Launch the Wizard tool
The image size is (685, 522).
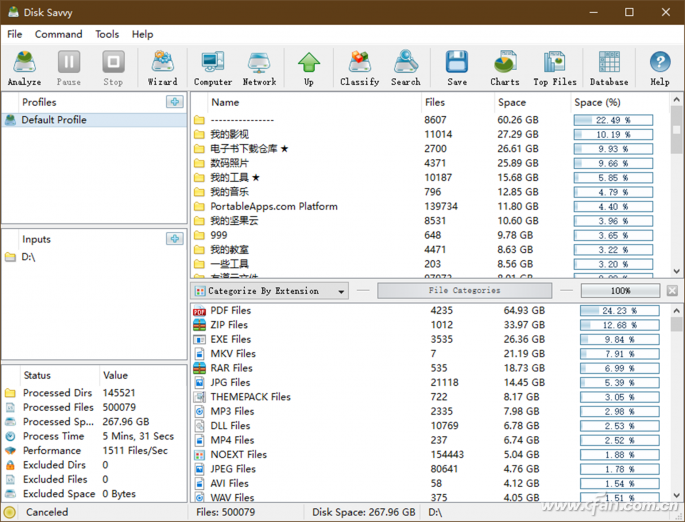point(163,68)
